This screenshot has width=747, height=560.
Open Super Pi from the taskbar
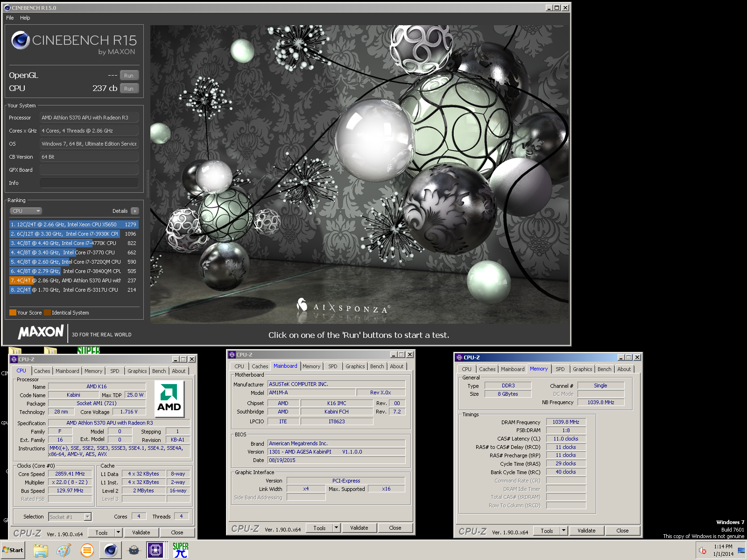pos(180,550)
